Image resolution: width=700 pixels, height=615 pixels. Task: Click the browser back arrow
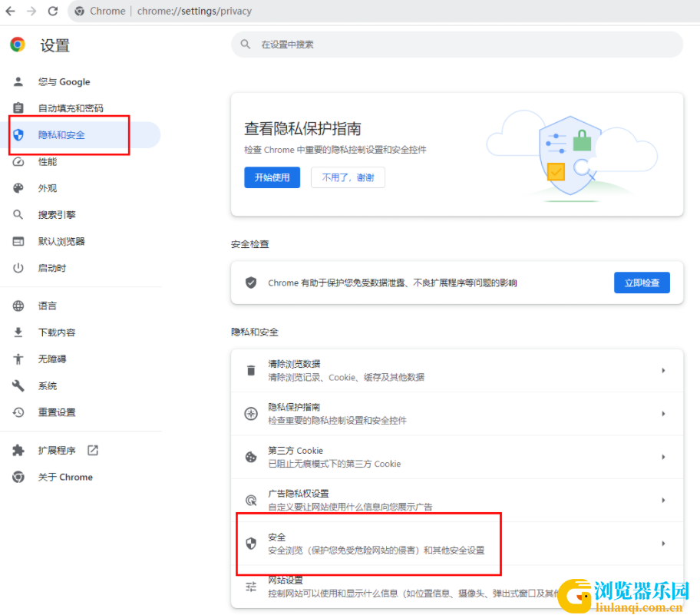coord(10,11)
